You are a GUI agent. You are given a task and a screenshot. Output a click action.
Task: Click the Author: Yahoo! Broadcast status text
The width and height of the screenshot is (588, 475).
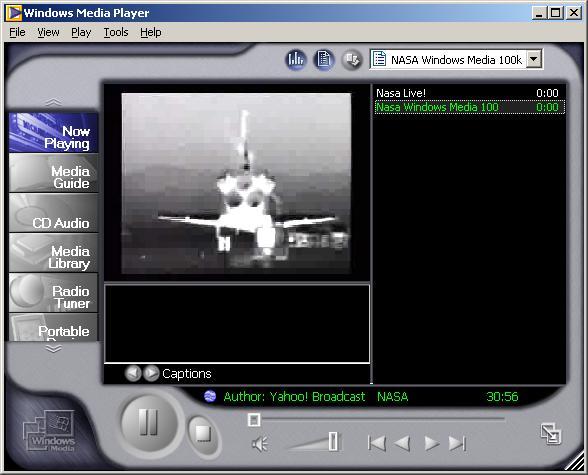[x=294, y=397]
